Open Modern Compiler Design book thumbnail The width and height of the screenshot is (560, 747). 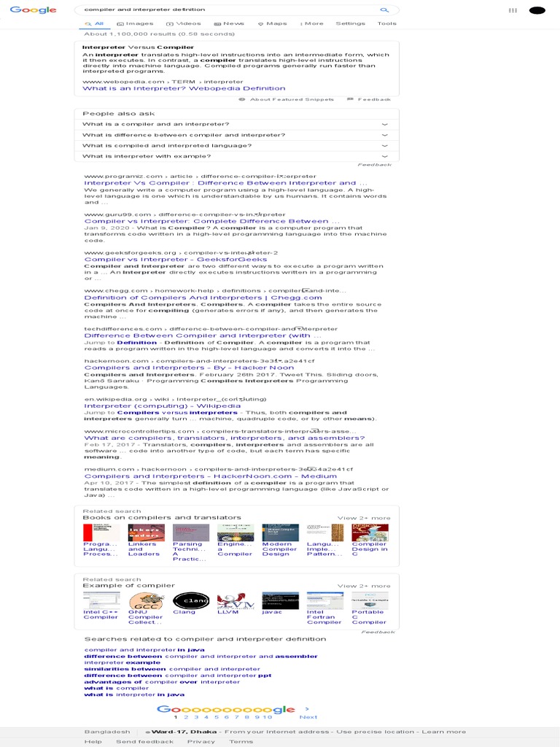click(x=281, y=533)
